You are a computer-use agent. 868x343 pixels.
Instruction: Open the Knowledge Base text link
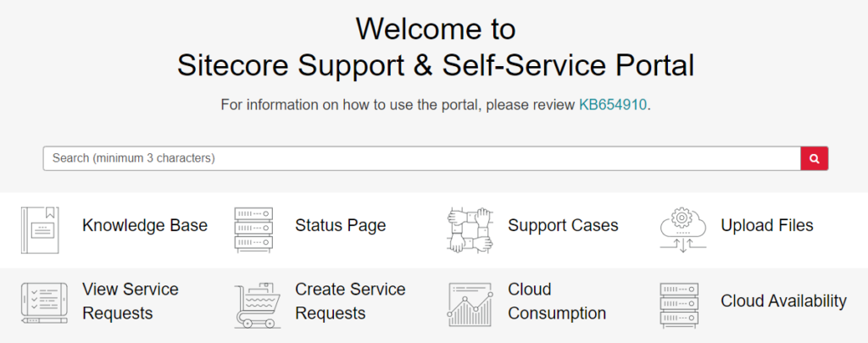[x=145, y=225]
